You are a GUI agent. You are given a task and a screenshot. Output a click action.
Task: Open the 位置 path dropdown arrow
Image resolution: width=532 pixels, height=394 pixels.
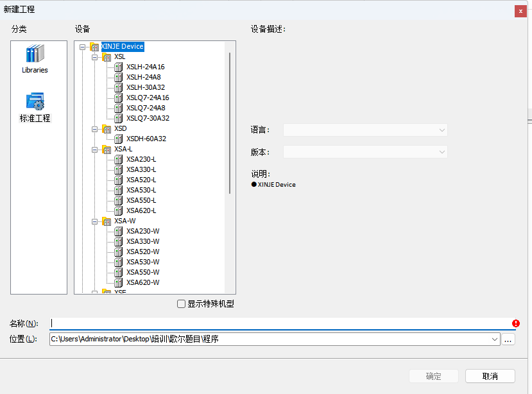point(494,339)
